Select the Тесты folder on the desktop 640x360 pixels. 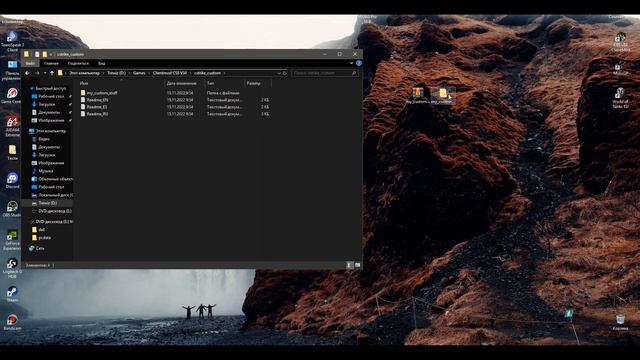tap(12, 152)
